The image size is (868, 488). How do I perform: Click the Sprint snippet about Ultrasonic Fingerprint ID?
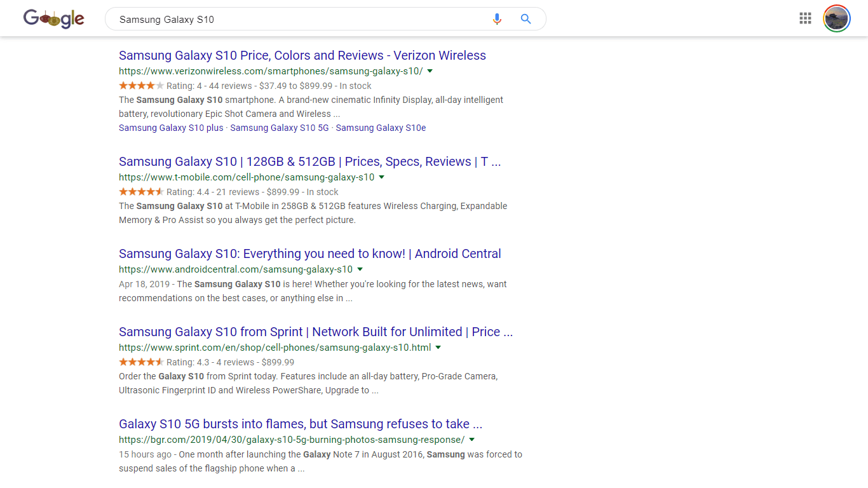[308, 383]
